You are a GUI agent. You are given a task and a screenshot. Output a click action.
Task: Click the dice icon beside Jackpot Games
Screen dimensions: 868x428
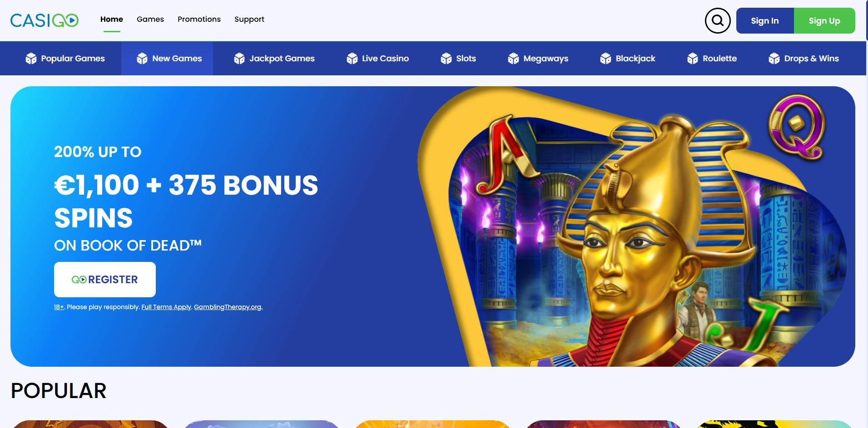239,59
